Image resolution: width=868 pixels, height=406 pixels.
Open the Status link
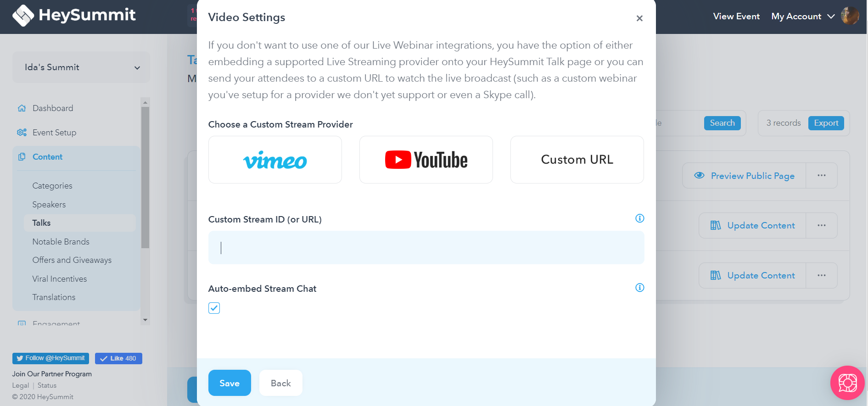point(47,385)
